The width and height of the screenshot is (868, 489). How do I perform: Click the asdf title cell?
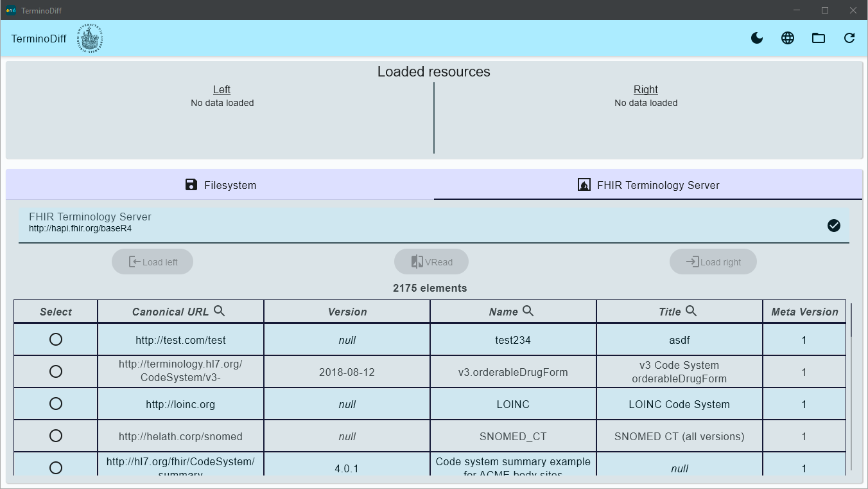pos(679,340)
